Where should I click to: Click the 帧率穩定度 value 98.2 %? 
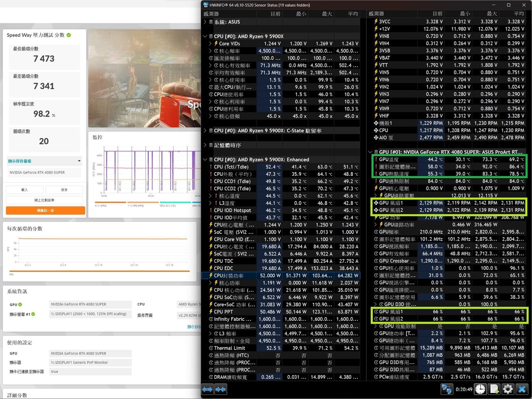pyautogui.click(x=44, y=114)
